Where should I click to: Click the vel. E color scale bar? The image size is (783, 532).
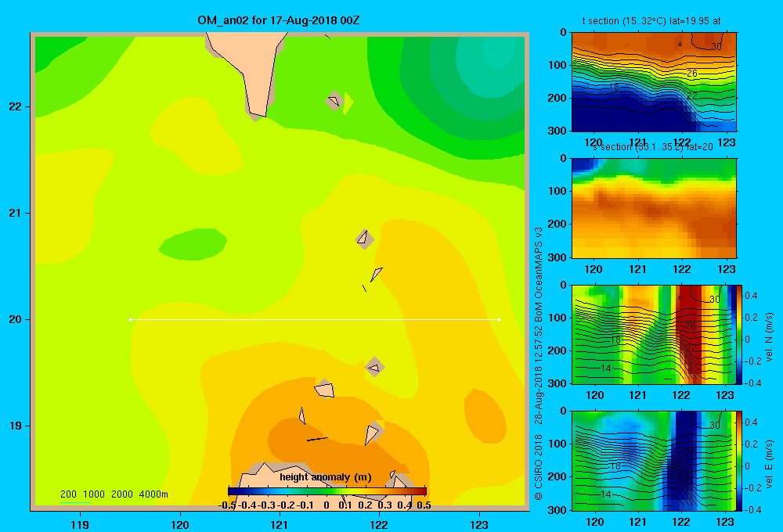click(740, 461)
